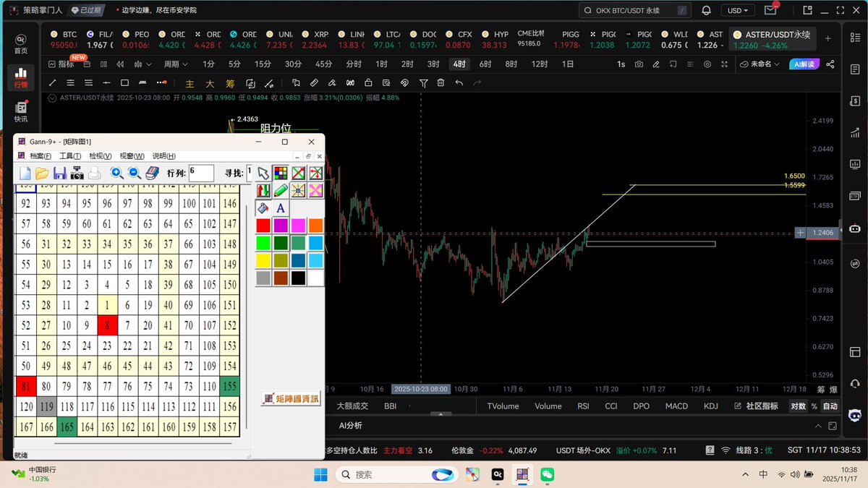Click the camera snapshot icon in Gann-9+
Viewport: 868px width, 488px height.
click(x=77, y=173)
